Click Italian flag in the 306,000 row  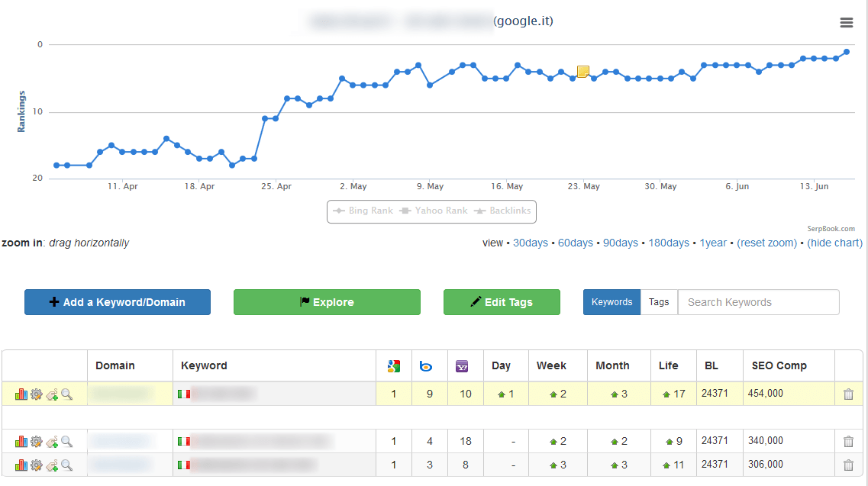coord(184,465)
